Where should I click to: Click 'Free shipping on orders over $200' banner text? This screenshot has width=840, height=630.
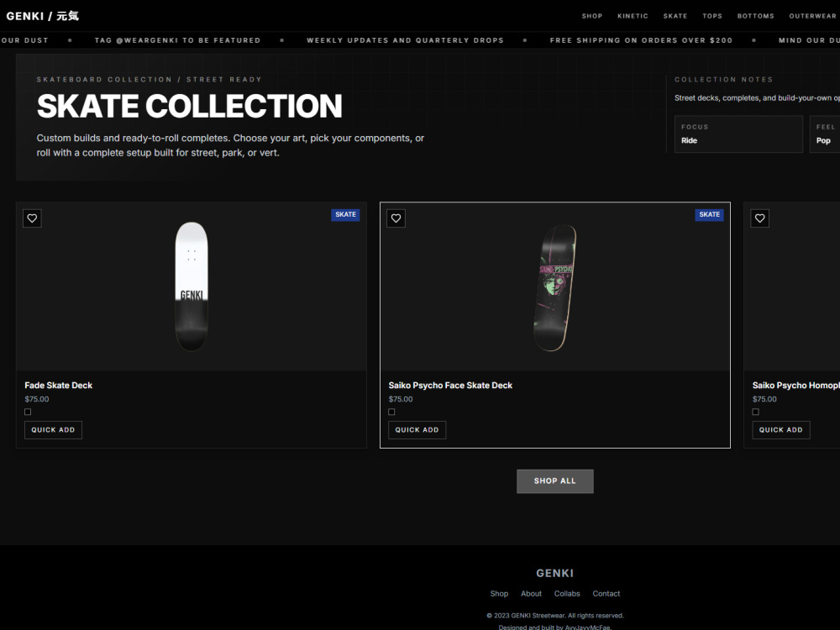click(x=641, y=40)
